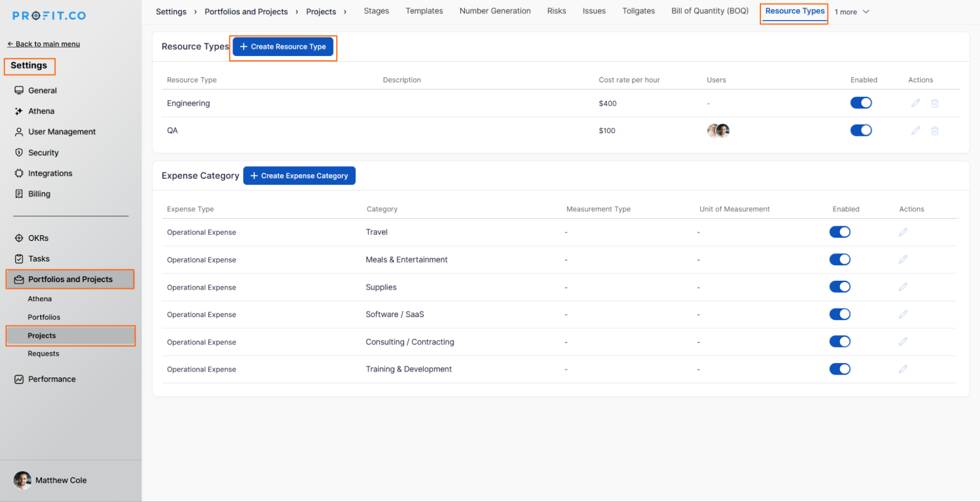
Task: Click the Create Resource Type button
Action: click(x=283, y=47)
